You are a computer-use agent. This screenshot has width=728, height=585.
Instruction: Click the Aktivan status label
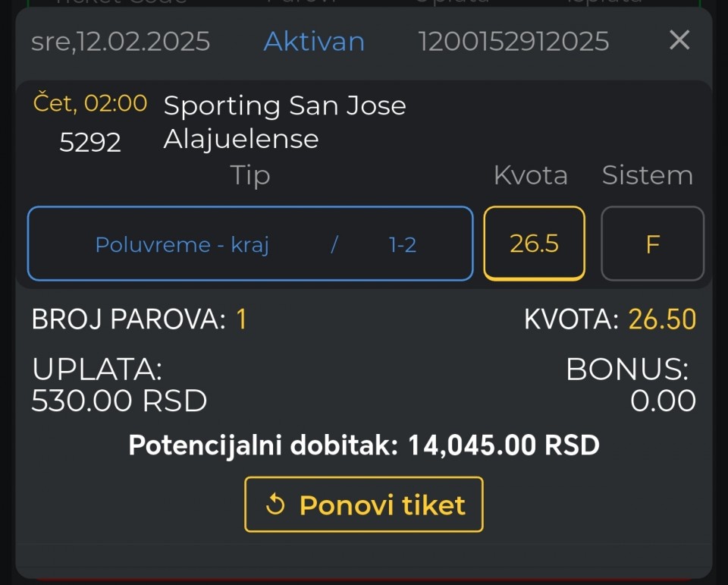(x=314, y=41)
